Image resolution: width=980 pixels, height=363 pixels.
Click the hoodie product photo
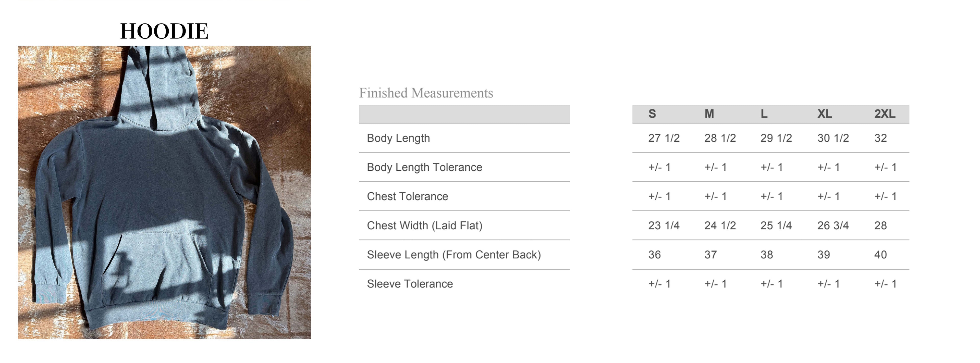(164, 192)
